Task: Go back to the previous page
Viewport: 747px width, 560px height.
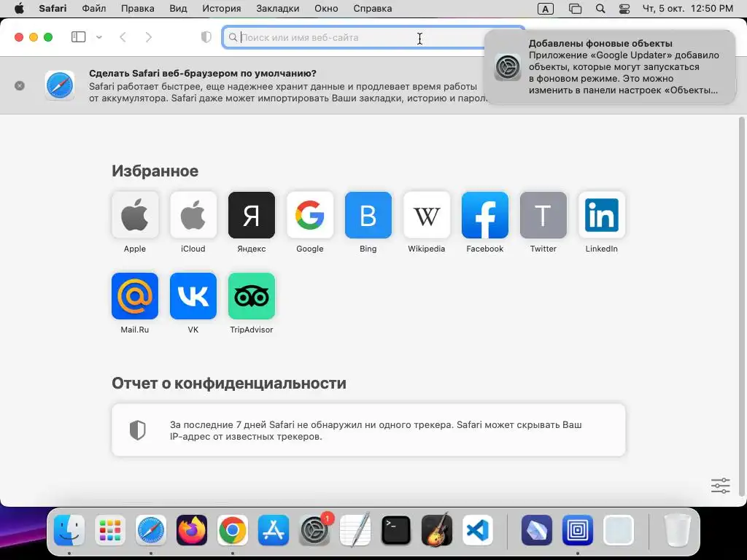Action: pos(123,37)
